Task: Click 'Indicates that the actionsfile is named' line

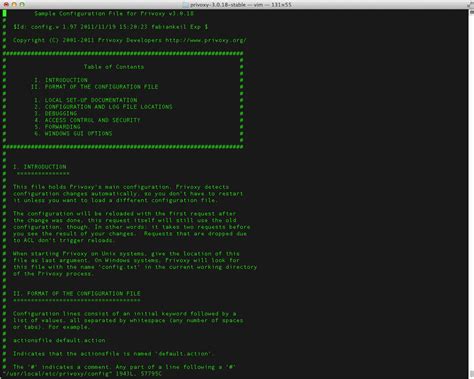Action: click(x=114, y=354)
